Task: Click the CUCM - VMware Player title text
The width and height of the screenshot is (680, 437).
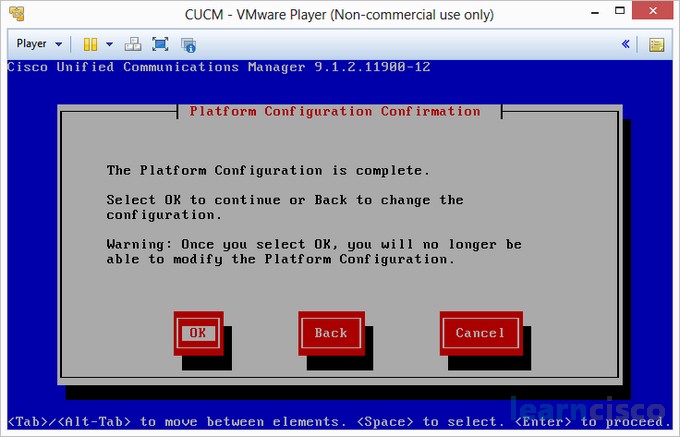Action: (339, 15)
